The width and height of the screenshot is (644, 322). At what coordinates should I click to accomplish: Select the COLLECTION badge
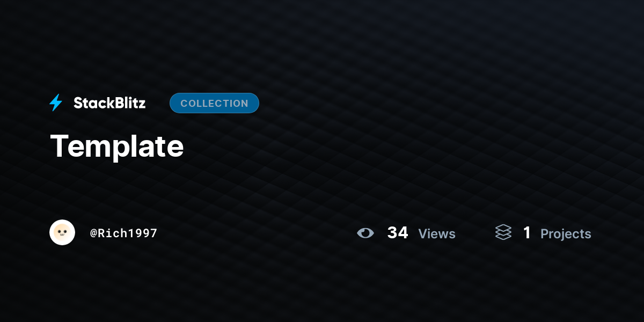(214, 103)
